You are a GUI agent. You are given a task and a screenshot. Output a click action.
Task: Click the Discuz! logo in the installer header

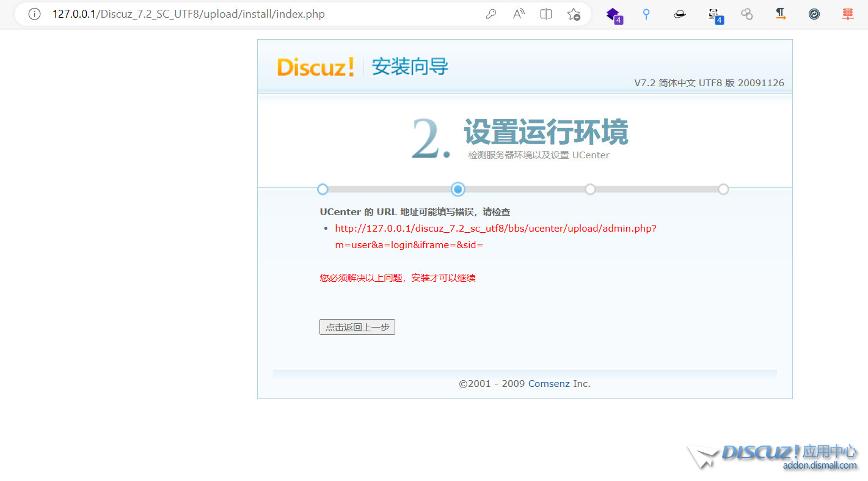pos(315,67)
